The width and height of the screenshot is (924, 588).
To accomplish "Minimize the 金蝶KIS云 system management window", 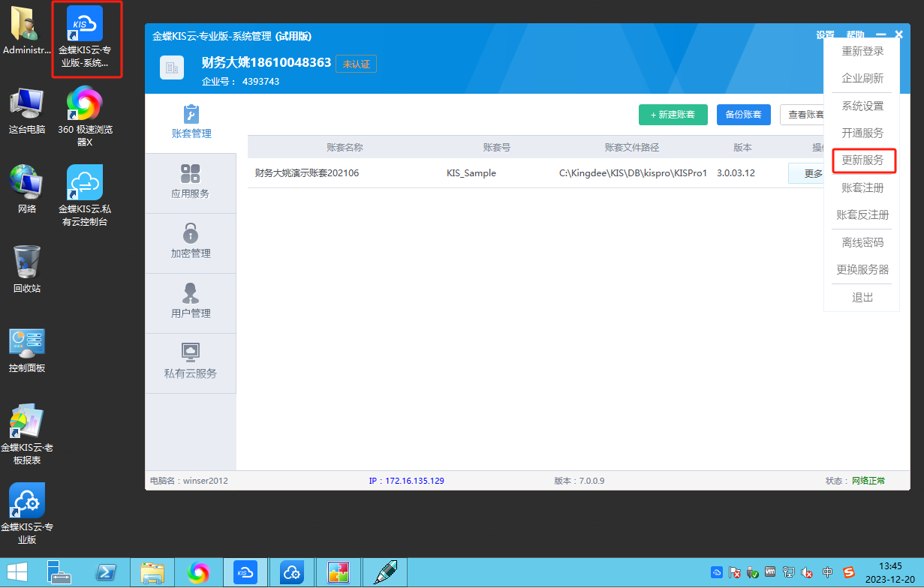I will point(880,34).
